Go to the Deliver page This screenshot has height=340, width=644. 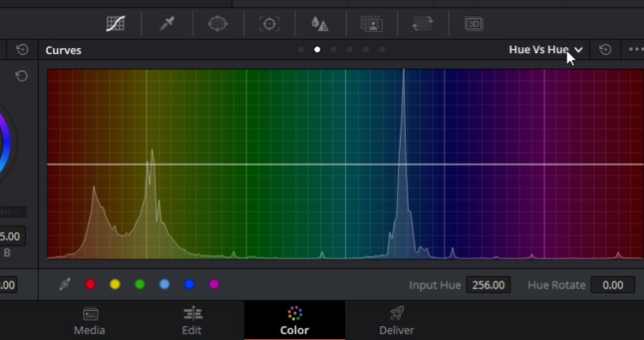(397, 320)
